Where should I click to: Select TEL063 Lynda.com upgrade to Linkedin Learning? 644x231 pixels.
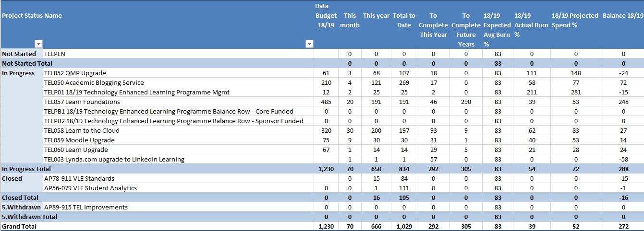click(x=114, y=159)
